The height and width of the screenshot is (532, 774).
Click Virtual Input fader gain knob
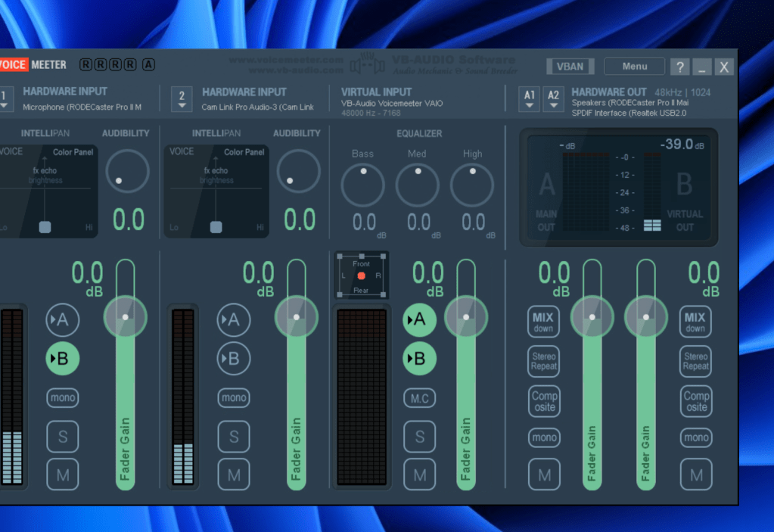[466, 317]
